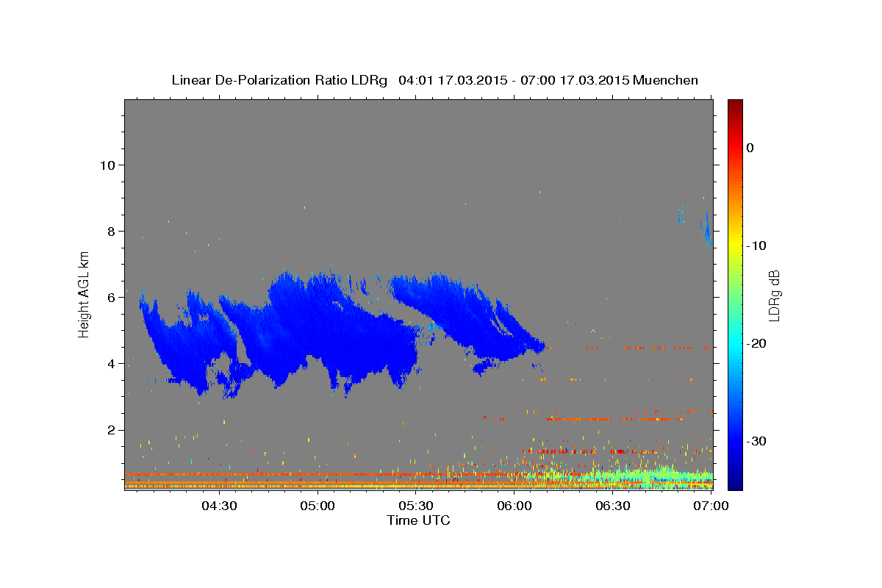
Task: Click the yellow region of the colorbar
Action: [x=734, y=243]
